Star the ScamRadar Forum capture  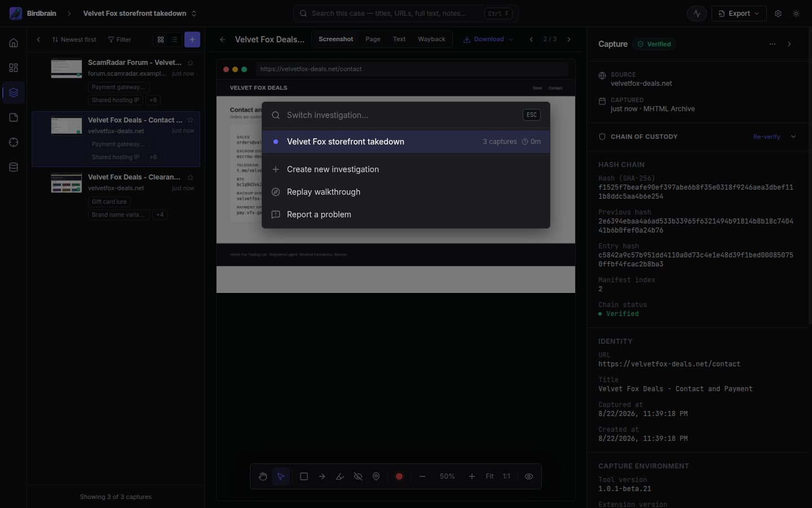190,63
